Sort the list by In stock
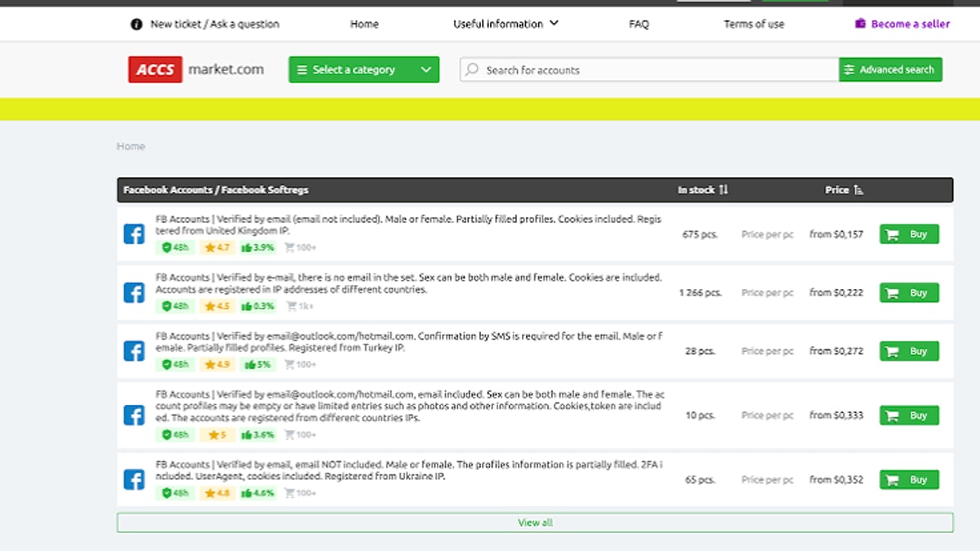The height and width of the screenshot is (551, 980). click(x=702, y=190)
